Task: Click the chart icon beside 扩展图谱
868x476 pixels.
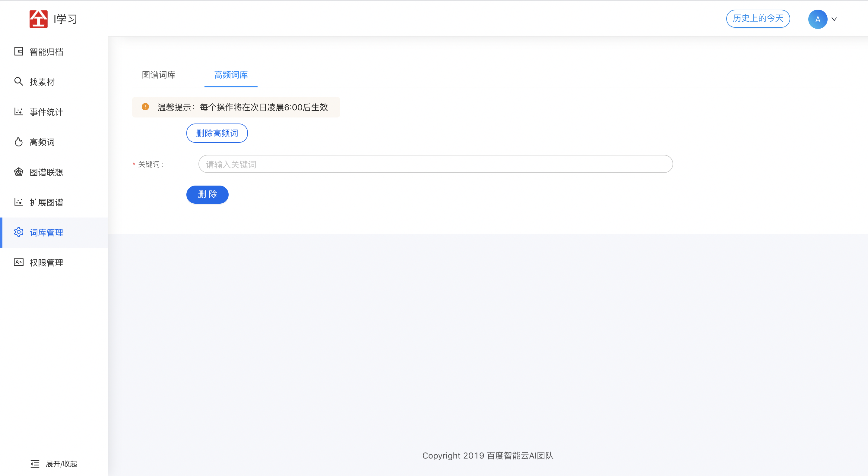Action: [x=18, y=202]
